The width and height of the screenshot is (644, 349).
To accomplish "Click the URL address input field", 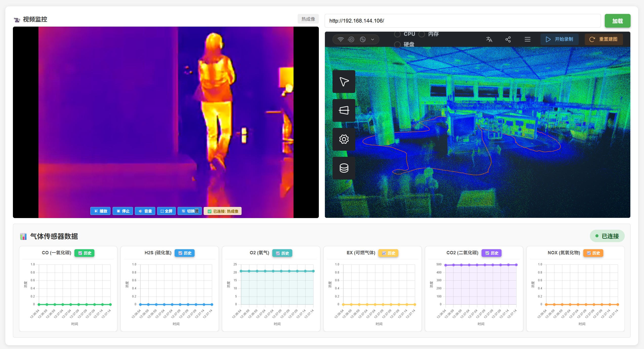I will [463, 21].
